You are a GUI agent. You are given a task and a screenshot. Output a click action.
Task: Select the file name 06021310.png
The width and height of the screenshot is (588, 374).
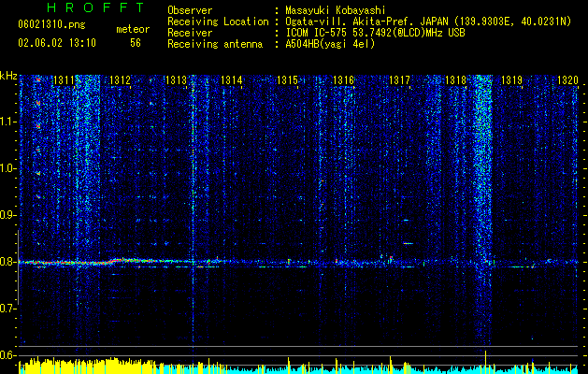[51, 25]
